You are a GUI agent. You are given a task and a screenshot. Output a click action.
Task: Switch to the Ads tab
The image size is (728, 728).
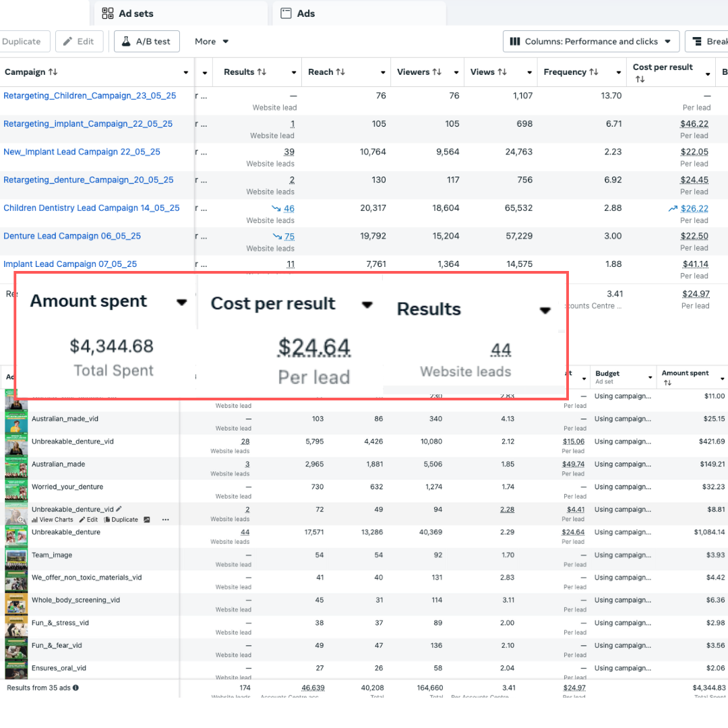point(305,13)
